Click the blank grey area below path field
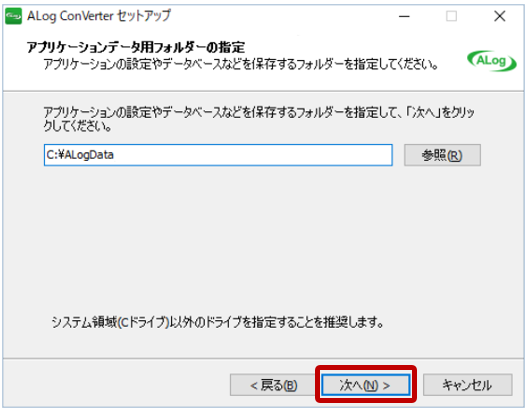 (262, 235)
